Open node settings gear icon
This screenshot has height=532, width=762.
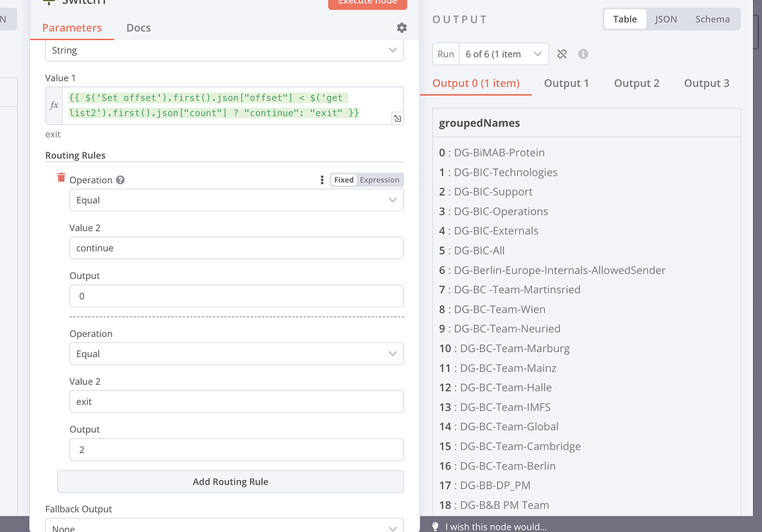[402, 28]
